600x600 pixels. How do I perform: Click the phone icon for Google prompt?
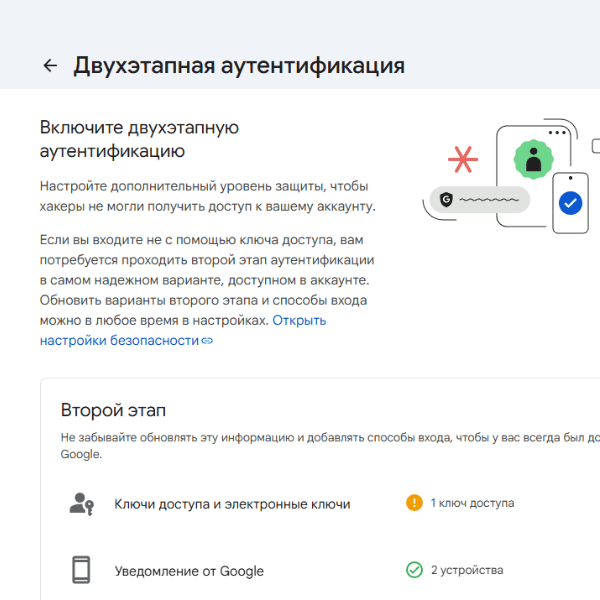click(81, 570)
